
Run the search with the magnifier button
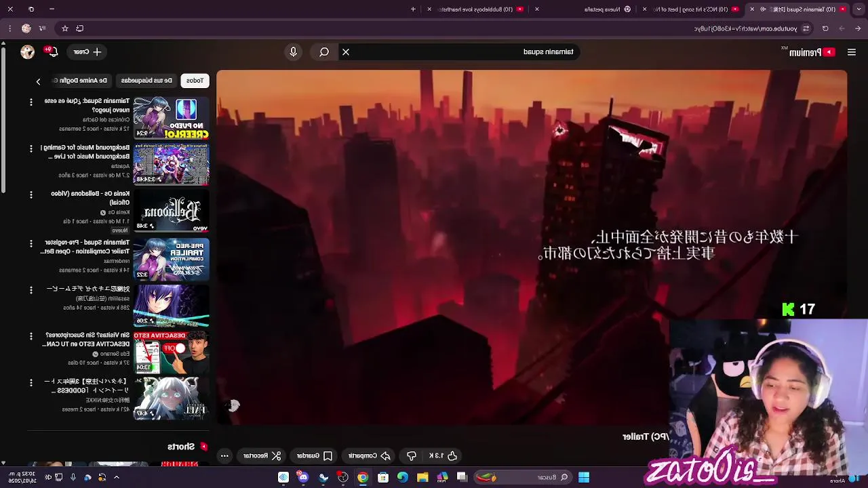click(324, 52)
